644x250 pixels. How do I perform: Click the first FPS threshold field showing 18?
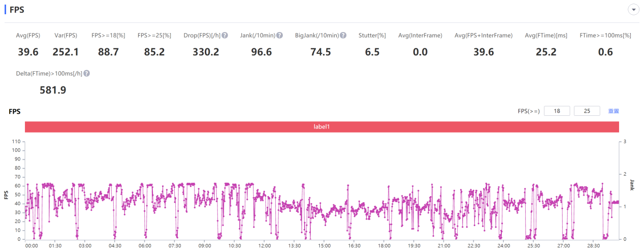[557, 111]
